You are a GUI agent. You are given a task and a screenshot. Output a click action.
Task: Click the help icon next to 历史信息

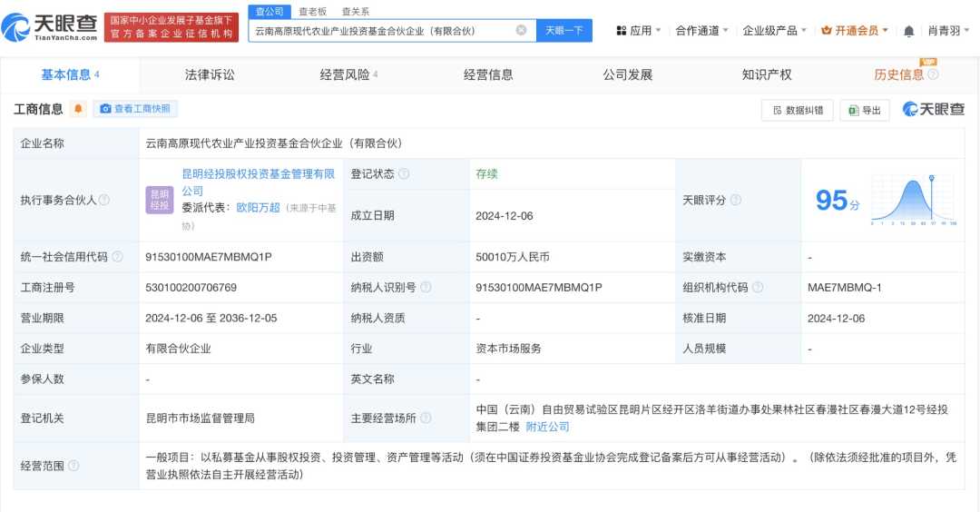[x=933, y=74]
